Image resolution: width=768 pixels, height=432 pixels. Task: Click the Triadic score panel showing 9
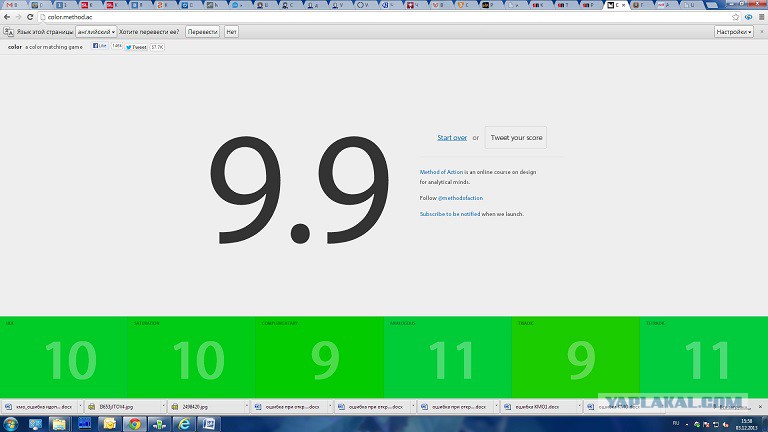[576, 357]
